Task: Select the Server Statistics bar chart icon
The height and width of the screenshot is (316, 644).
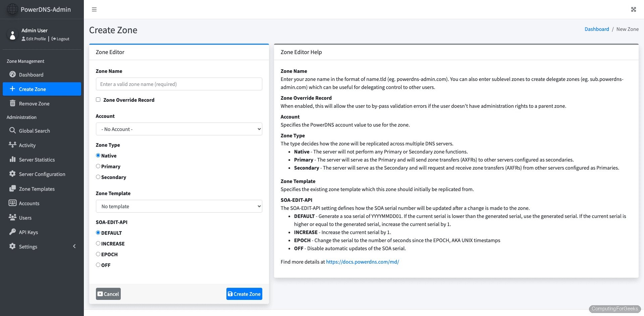Action: coord(12,160)
